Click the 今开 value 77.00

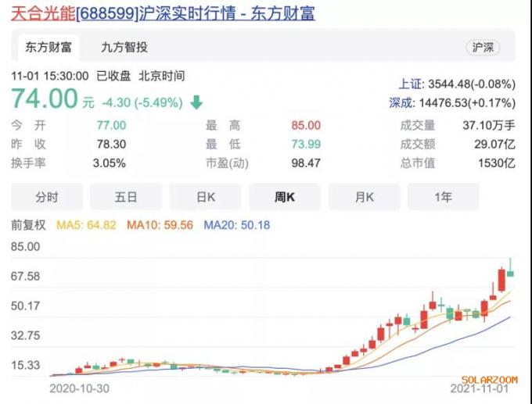(111, 125)
